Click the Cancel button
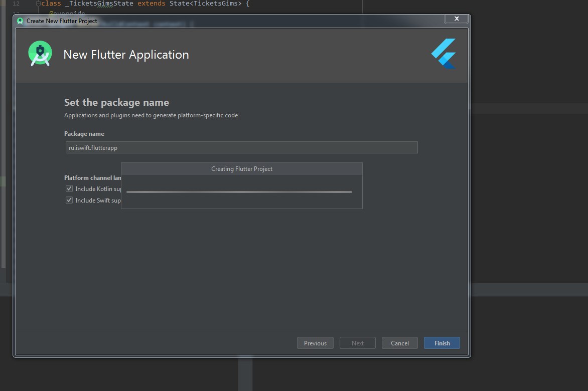Image resolution: width=588 pixels, height=391 pixels. (400, 343)
